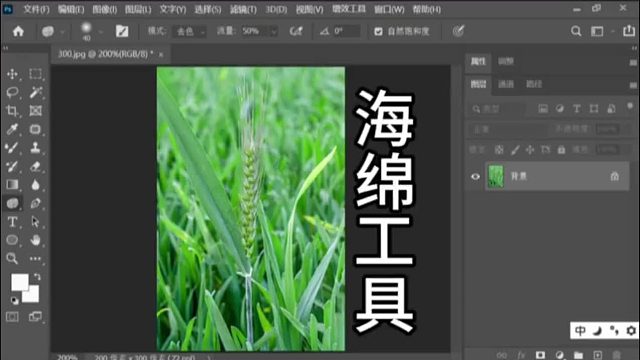The height and width of the screenshot is (360, 640).
Task: Toggle brush settings panel button
Action: tap(122, 31)
